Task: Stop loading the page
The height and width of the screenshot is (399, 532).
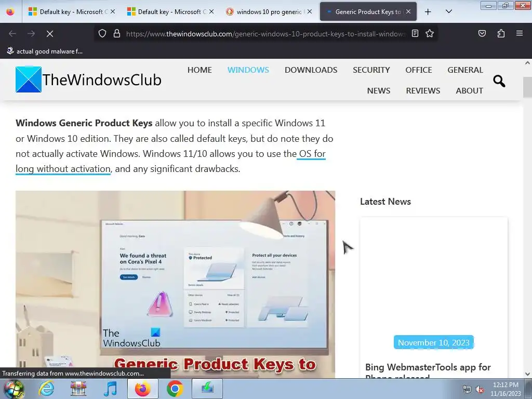Action: point(50,34)
